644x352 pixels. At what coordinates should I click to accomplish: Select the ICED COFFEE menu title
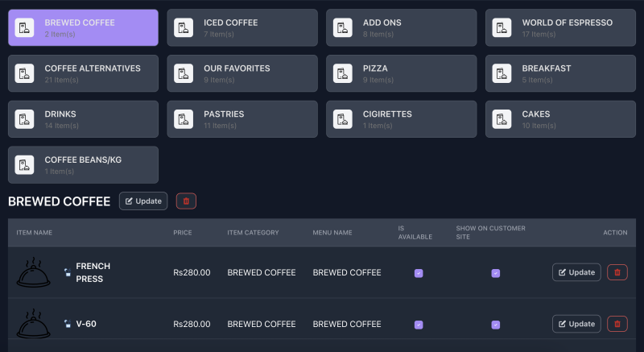231,23
